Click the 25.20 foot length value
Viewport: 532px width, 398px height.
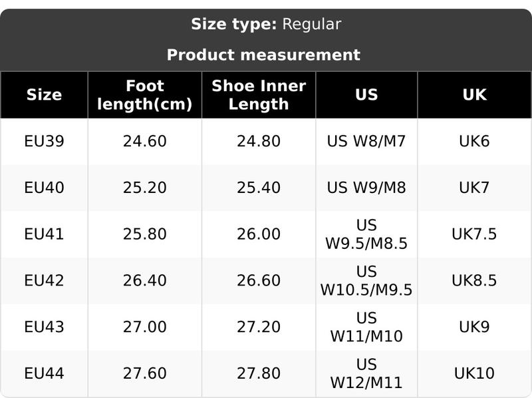[x=144, y=188]
